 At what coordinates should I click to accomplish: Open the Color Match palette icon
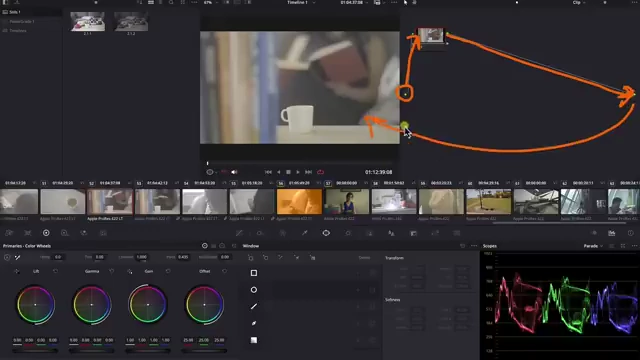[x=28, y=233]
